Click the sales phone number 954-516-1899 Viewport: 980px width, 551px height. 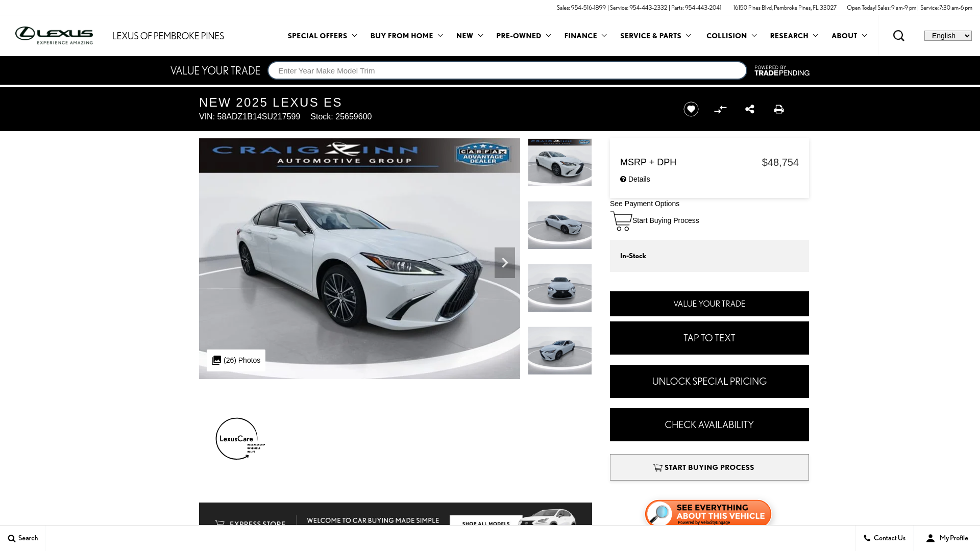click(588, 8)
